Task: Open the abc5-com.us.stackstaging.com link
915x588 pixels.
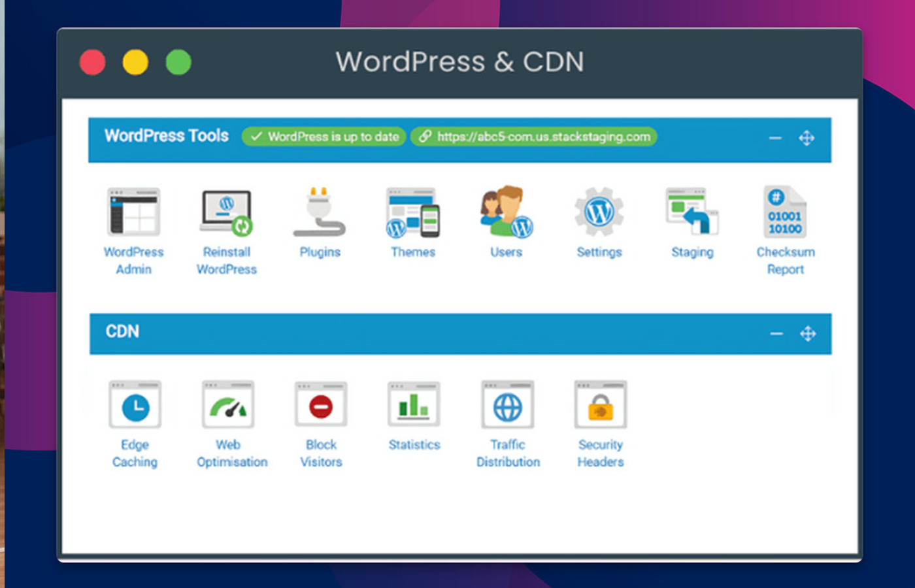Action: point(533,137)
